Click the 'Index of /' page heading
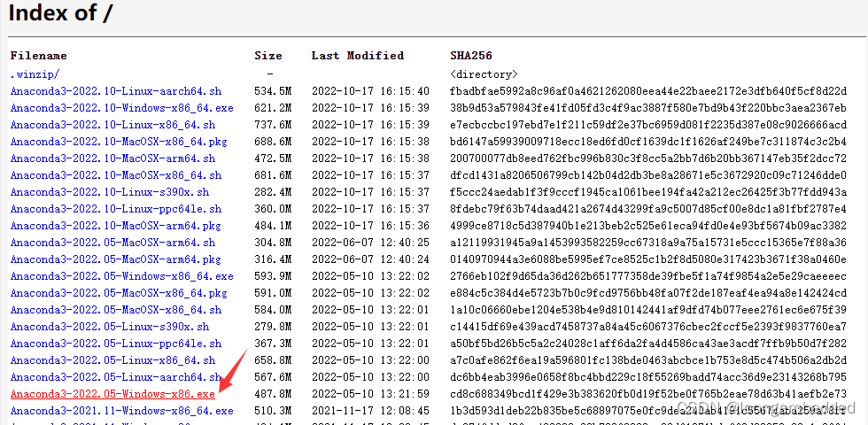The height and width of the screenshot is (425, 868). click(60, 12)
